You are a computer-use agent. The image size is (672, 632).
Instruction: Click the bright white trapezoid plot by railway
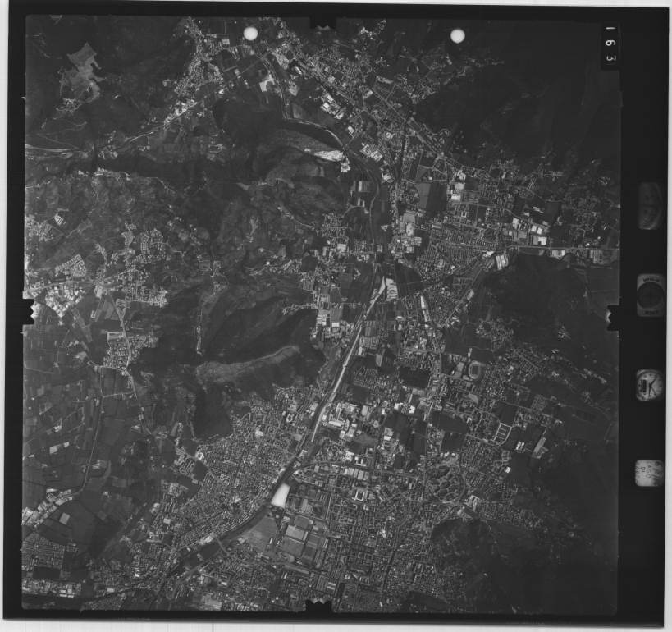click(281, 495)
